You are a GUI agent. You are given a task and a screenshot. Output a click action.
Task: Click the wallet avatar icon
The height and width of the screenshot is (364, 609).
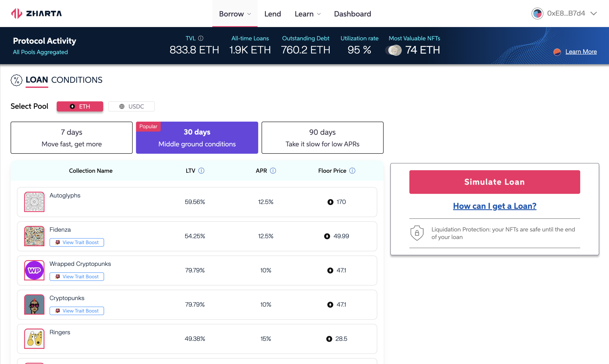(x=537, y=13)
